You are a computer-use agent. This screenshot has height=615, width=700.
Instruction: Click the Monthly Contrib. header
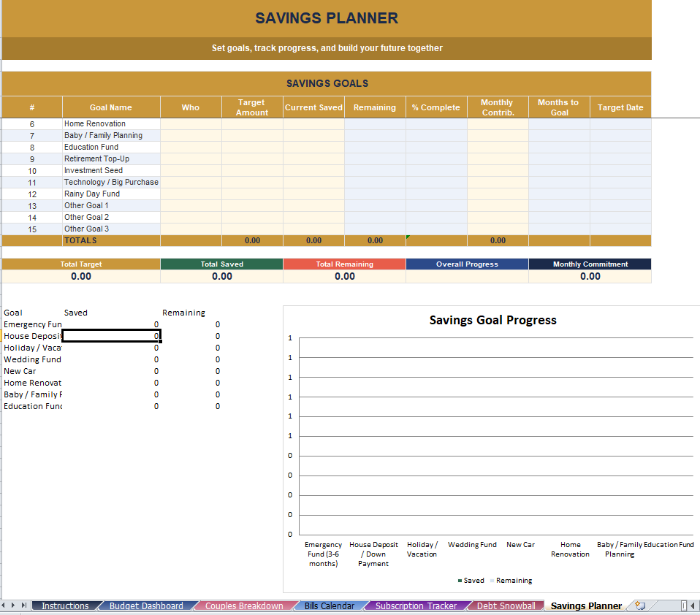click(x=498, y=107)
